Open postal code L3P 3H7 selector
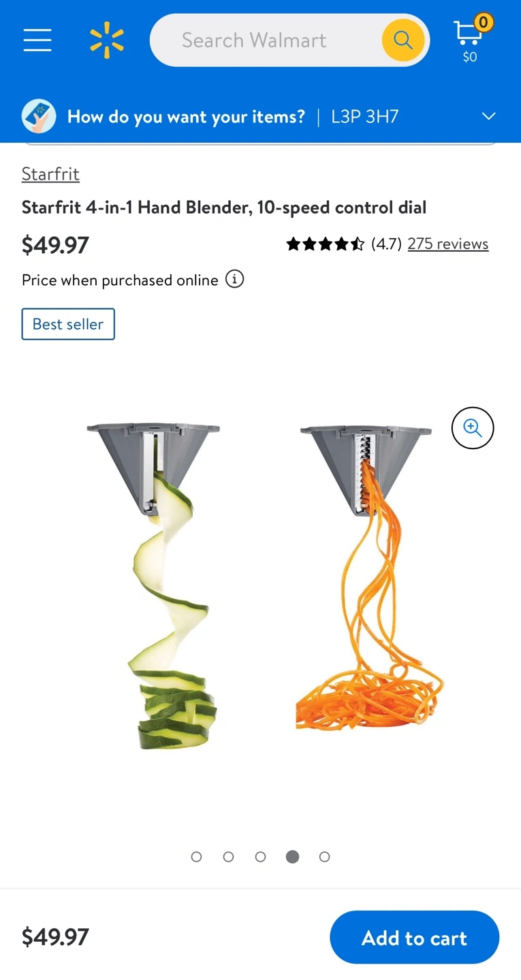Image resolution: width=521 pixels, height=980 pixels. (365, 116)
